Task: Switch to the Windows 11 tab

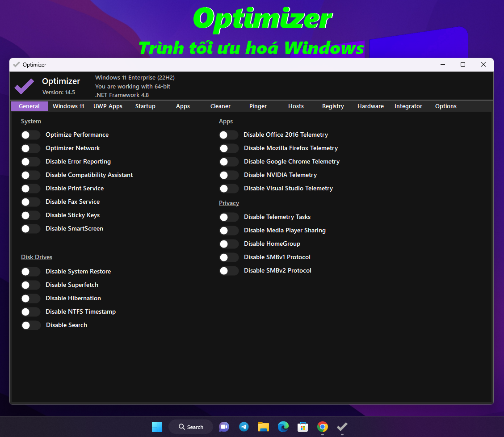Action: point(68,106)
